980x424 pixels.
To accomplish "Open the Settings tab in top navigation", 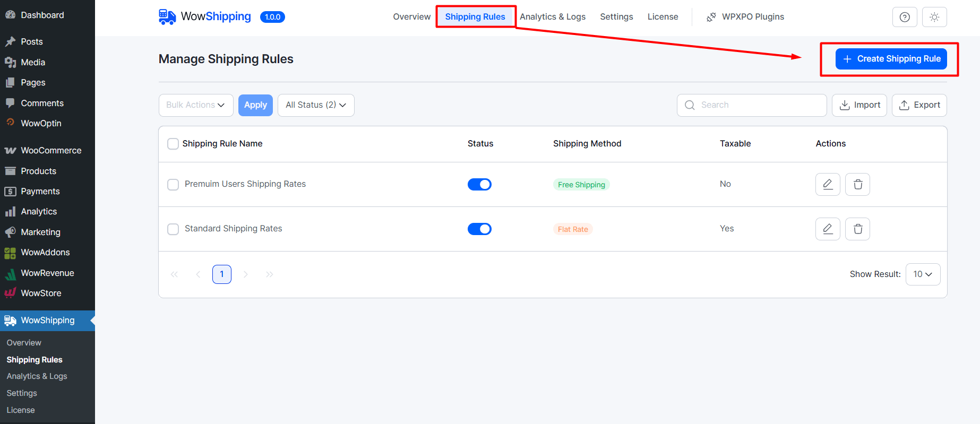I will pos(616,17).
